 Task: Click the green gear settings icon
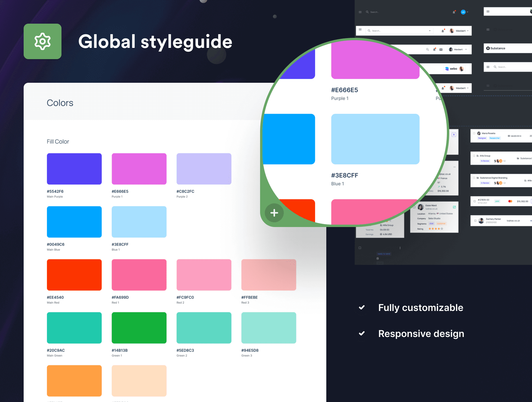click(x=43, y=41)
